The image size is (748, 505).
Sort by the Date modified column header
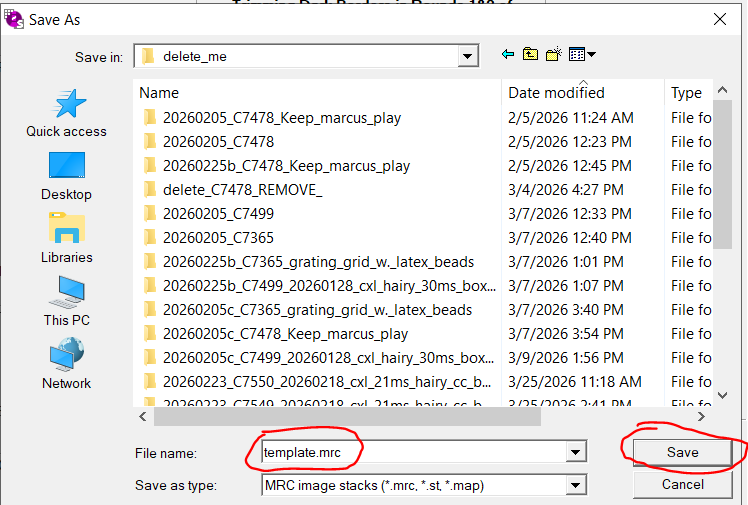point(582,93)
